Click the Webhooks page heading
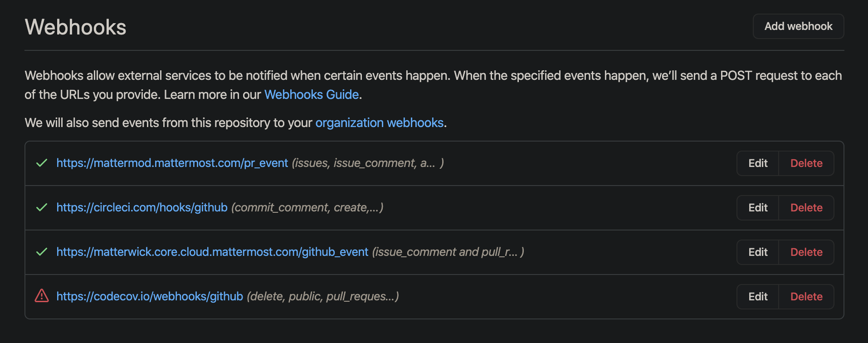Viewport: 868px width, 343px height. (x=75, y=27)
